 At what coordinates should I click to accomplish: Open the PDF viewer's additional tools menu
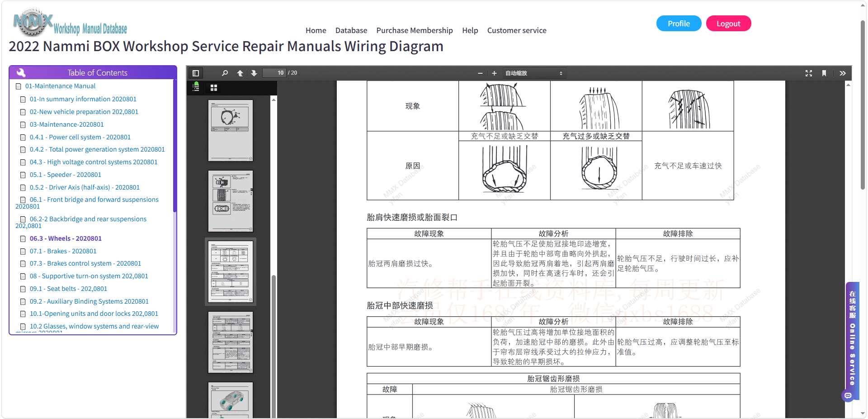(843, 73)
